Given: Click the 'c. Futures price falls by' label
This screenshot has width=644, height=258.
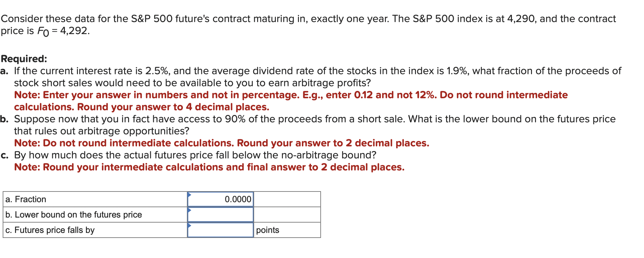Looking at the screenshot, I should coord(49,230).
